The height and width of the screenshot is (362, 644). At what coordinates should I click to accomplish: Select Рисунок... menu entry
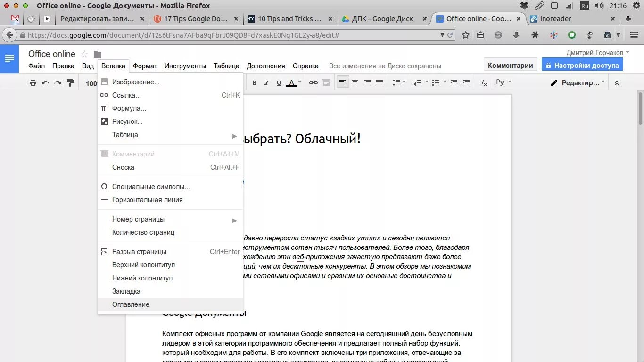170,122
